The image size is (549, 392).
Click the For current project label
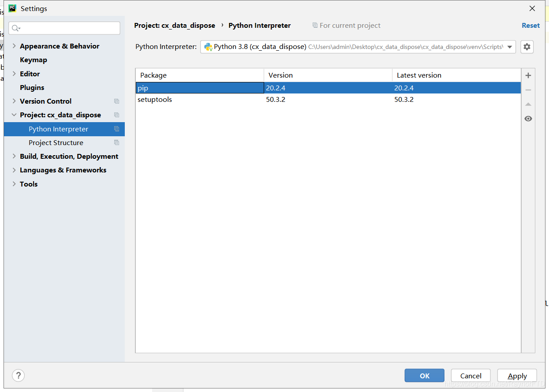coord(350,26)
